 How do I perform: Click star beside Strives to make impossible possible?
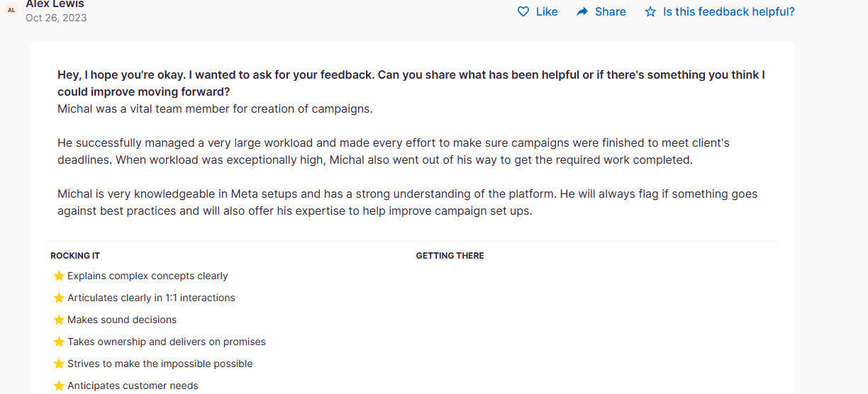(59, 364)
